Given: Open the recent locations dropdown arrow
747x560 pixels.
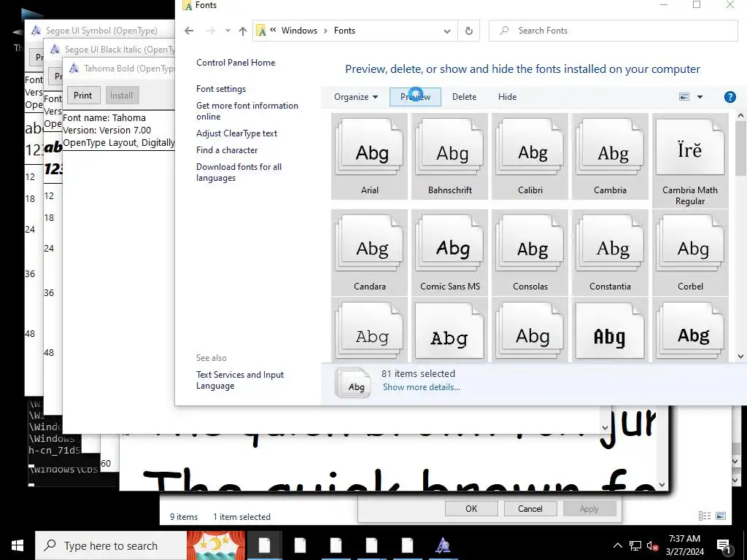Looking at the screenshot, I should [228, 31].
